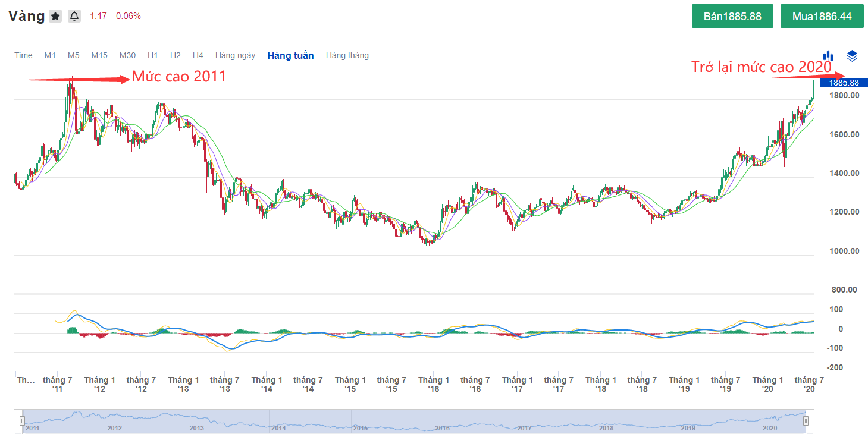Pick the H2 timeframe

pos(175,55)
